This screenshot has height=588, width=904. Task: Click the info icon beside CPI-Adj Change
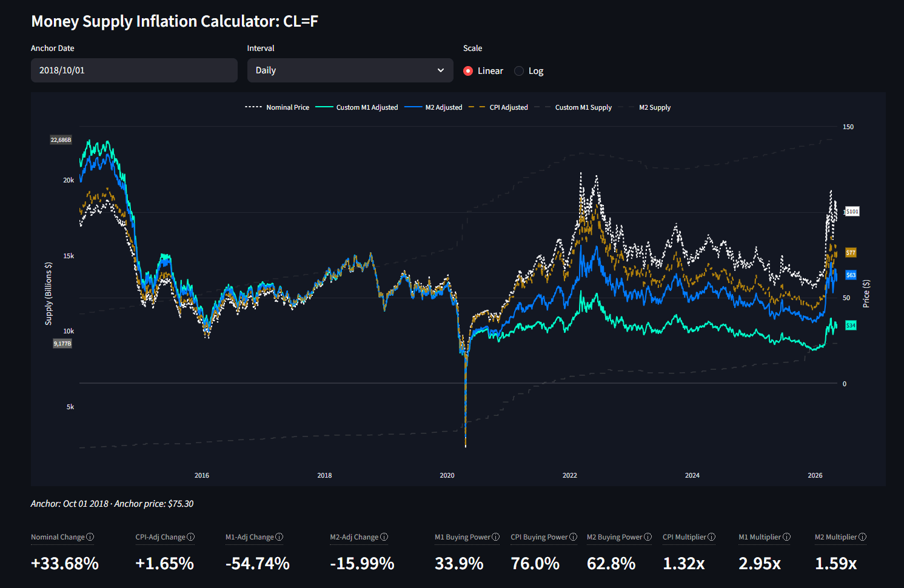(191, 537)
